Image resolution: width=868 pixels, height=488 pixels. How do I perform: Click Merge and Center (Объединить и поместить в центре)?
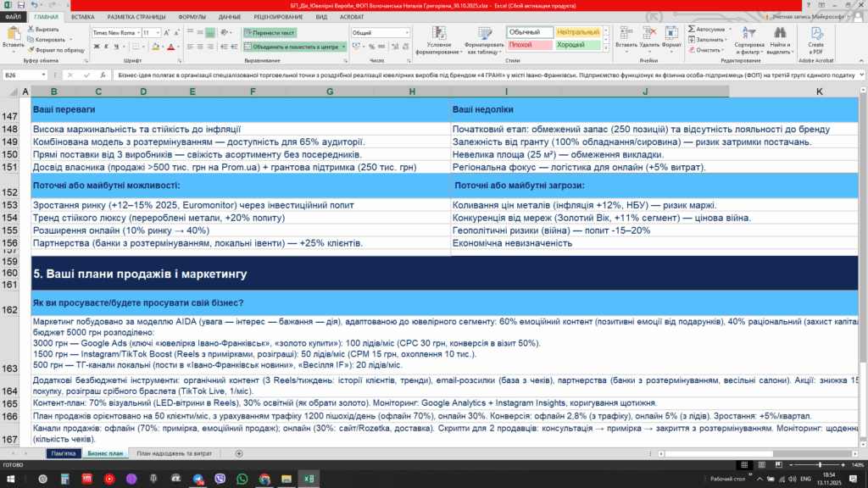point(292,47)
